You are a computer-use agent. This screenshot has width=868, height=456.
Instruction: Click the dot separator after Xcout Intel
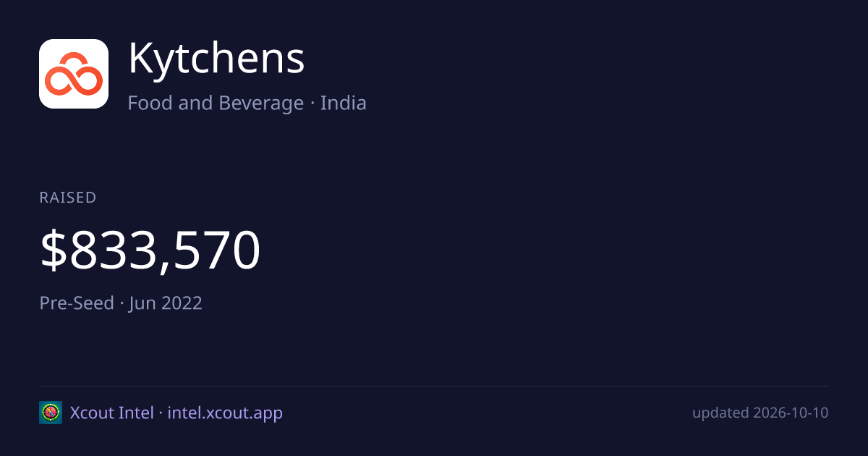tap(161, 413)
